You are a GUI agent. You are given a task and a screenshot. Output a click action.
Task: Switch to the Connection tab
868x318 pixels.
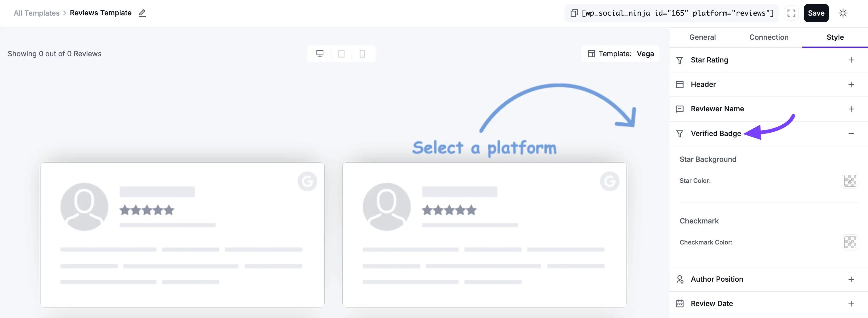[769, 37]
